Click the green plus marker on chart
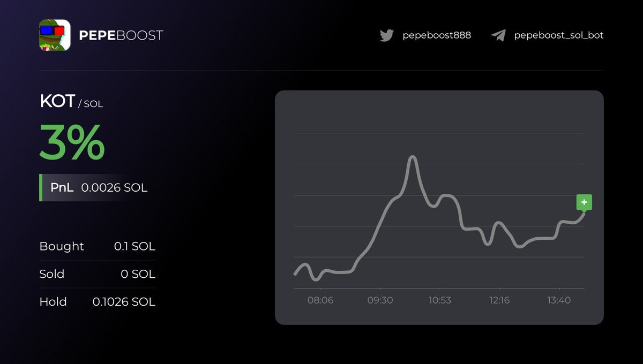643x364 pixels. (x=584, y=203)
